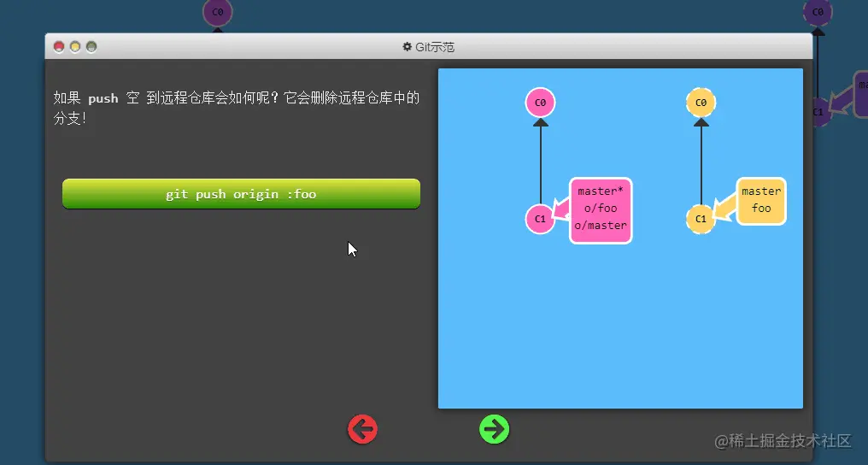Click the remote foo label in yellow box

[x=761, y=209]
